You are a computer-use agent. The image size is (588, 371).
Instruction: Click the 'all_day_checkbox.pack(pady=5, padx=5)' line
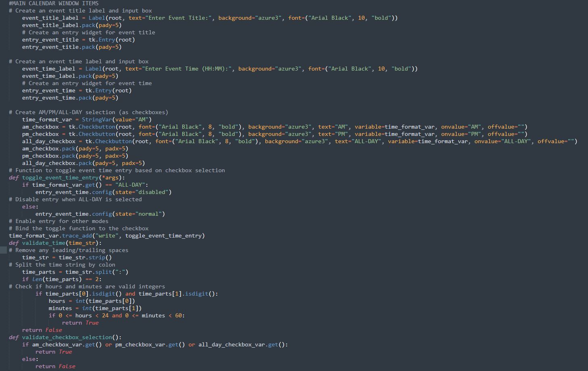[x=83, y=163]
